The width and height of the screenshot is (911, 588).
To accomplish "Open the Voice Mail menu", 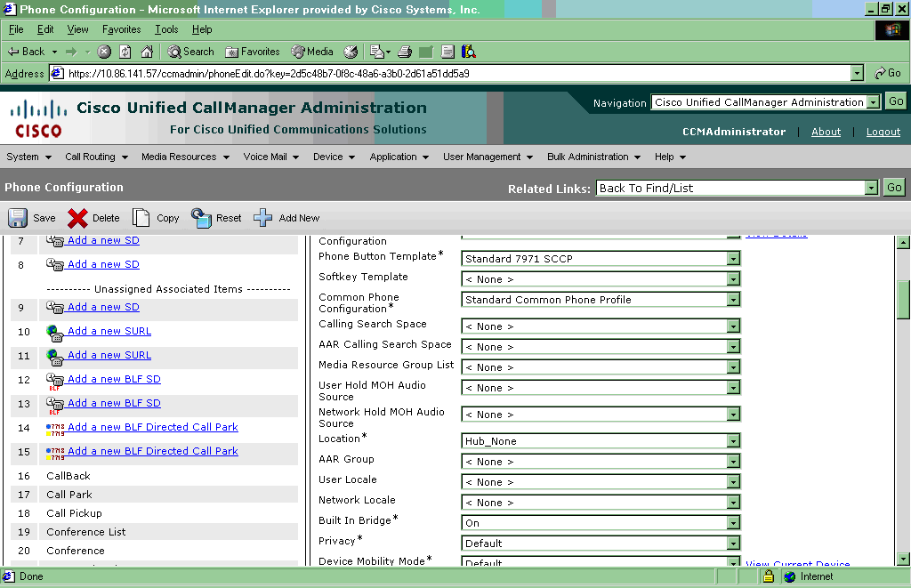I will [x=270, y=157].
